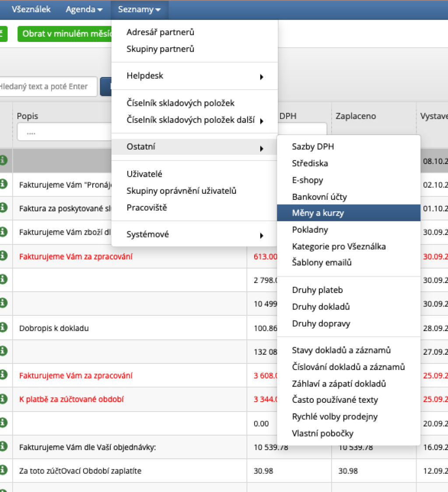448x492 pixels.
Task: Expand the Helpdesk submenu
Action: click(194, 76)
